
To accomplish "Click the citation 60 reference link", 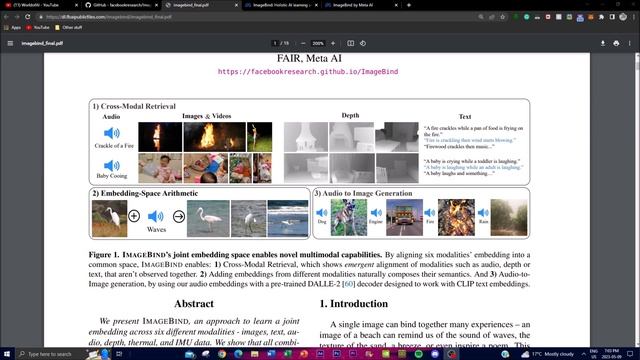I will (349, 284).
